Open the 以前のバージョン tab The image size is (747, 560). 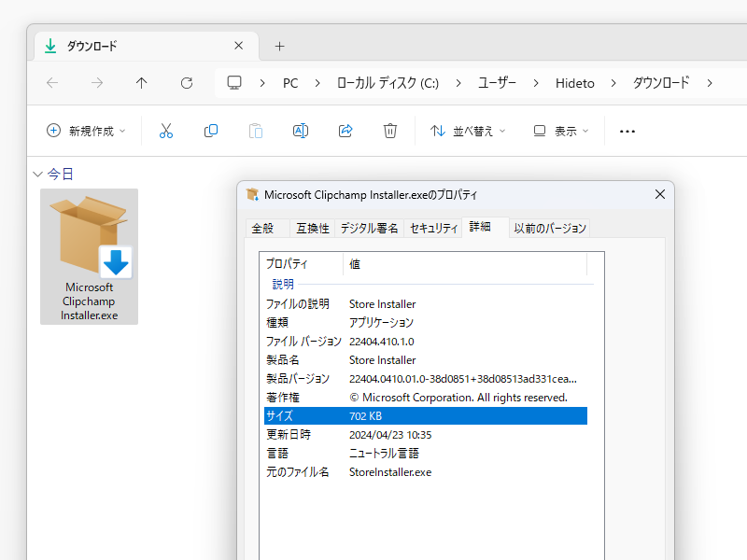(x=550, y=227)
